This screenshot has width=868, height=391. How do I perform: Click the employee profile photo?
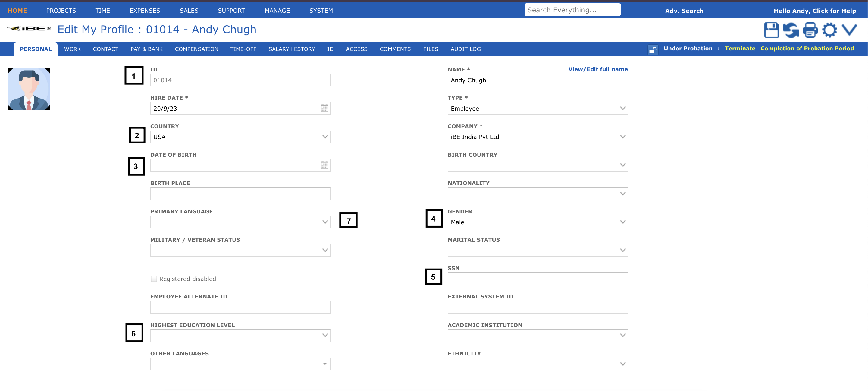pos(29,89)
